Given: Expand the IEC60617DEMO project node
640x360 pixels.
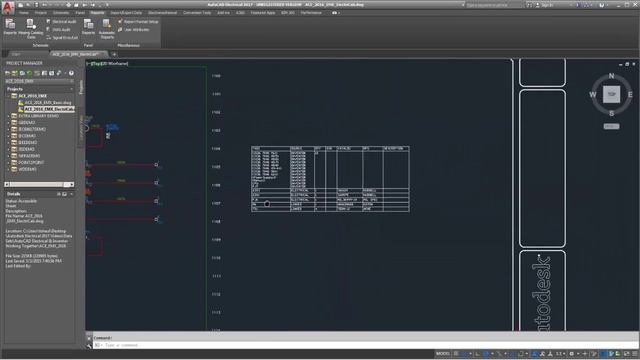Looking at the screenshot, I should pyautogui.click(x=9, y=129).
